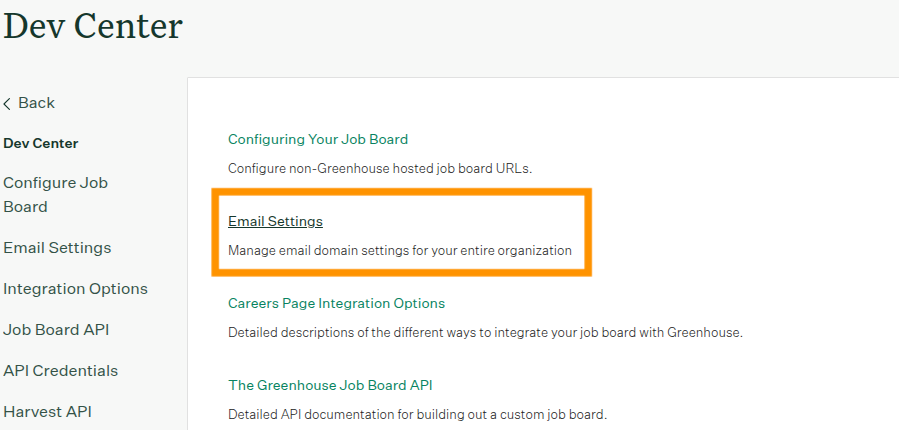Click the underlined Email Settings link in main panel

[x=275, y=221]
